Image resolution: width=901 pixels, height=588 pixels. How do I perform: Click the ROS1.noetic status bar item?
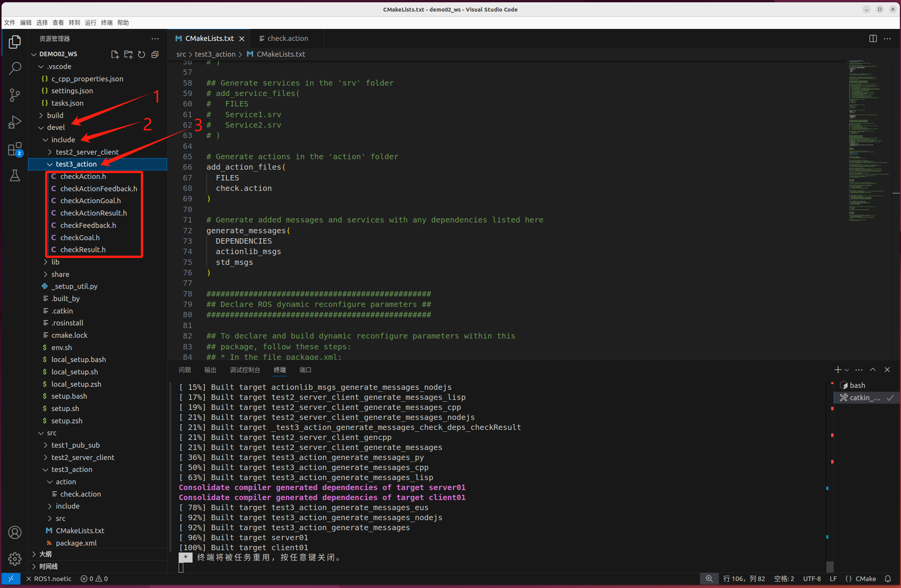point(49,579)
